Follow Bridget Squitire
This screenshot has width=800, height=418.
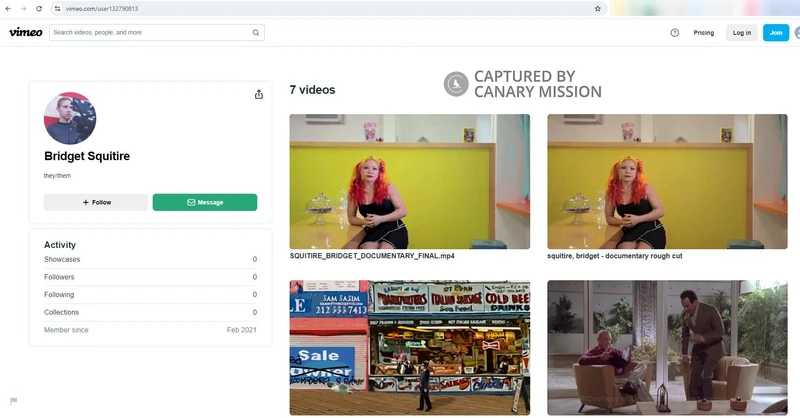96,202
